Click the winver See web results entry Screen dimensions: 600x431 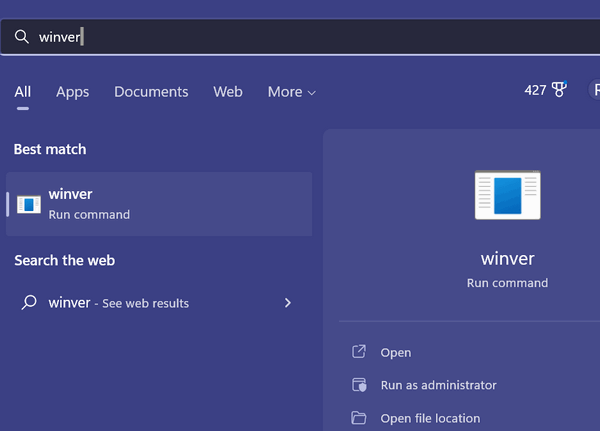pyautogui.click(x=159, y=303)
